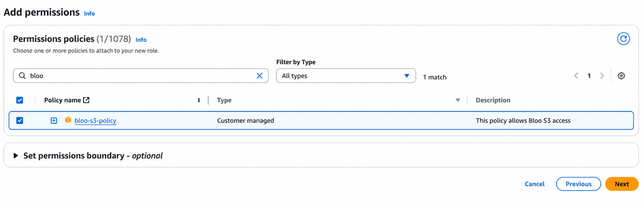644x208 pixels.
Task: Click page number 1 in pagination
Action: point(589,76)
